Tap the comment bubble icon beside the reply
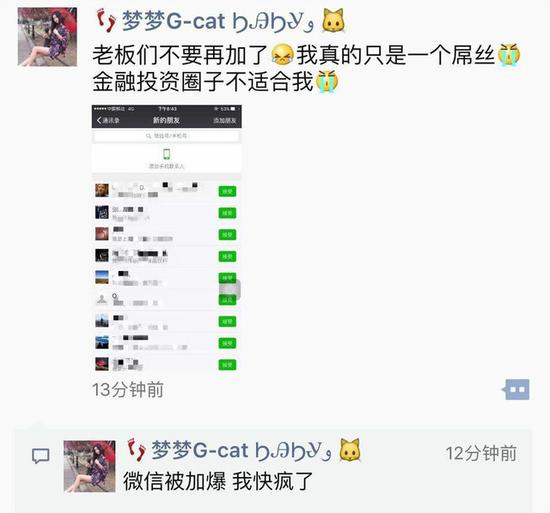Viewport: 550px width, 513px height. point(41,456)
